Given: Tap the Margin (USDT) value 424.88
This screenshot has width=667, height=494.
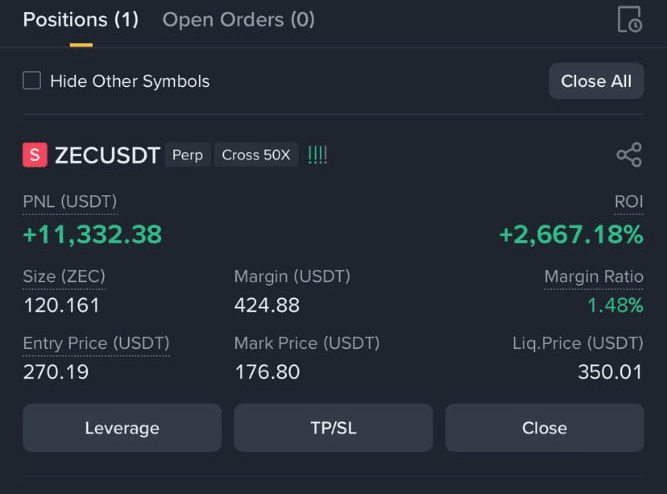Looking at the screenshot, I should [267, 306].
